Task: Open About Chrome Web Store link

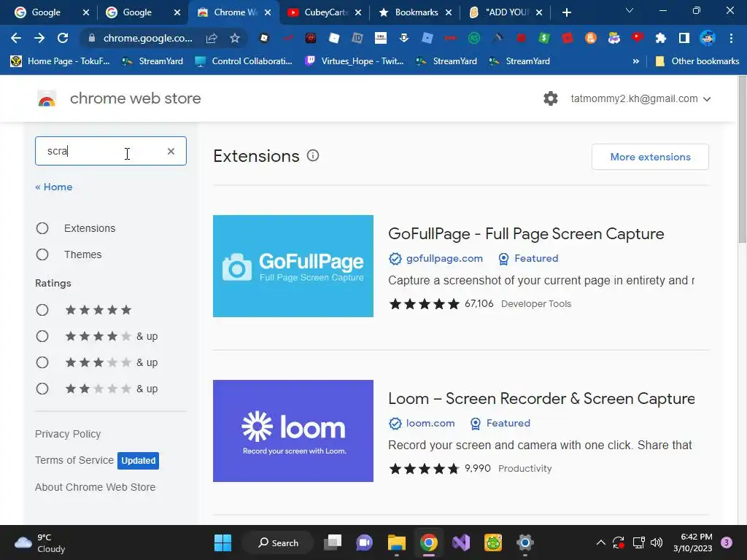Action: point(96,487)
